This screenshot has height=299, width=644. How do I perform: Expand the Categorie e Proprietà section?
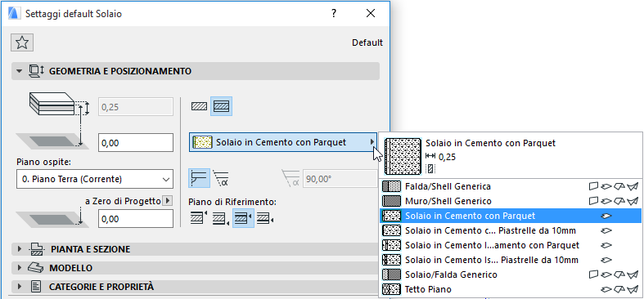19,287
